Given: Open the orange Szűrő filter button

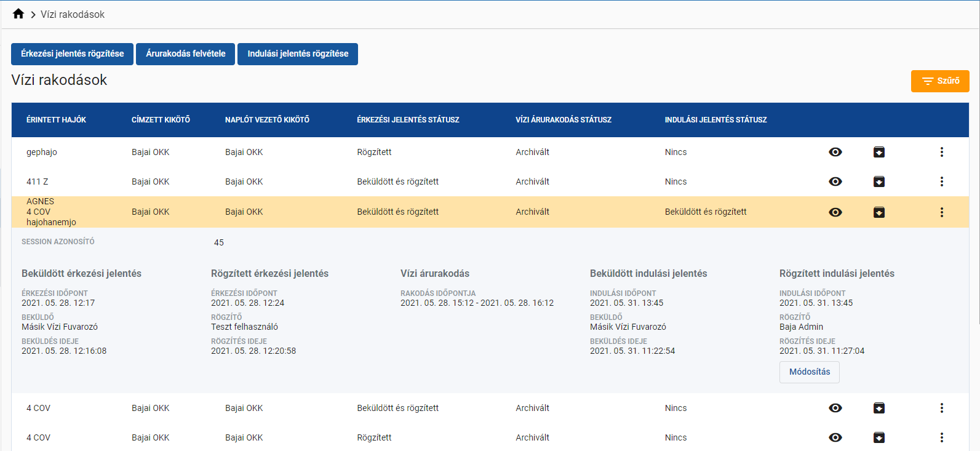Looking at the screenshot, I should pos(939,81).
